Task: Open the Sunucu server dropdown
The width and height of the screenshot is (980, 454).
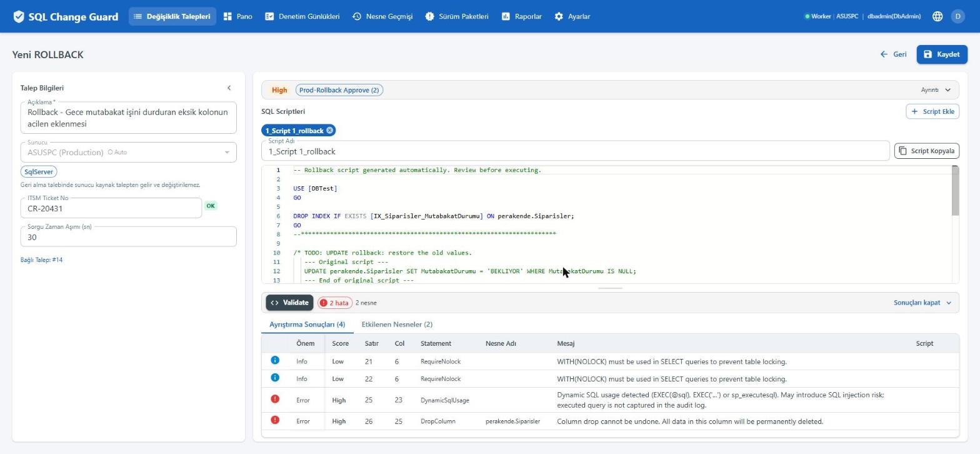Action: (129, 152)
